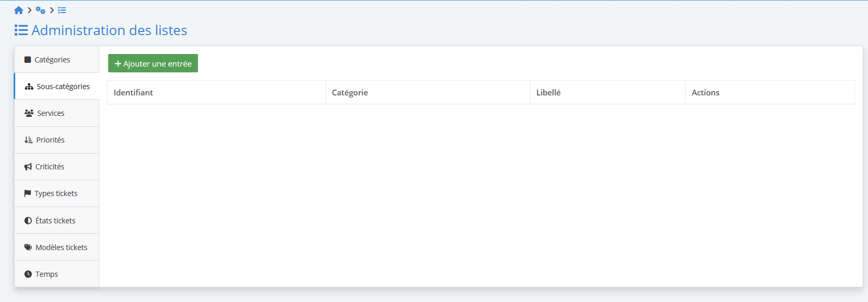Click the Services users icon
Screen dimensions: 868x302
[x=29, y=113]
